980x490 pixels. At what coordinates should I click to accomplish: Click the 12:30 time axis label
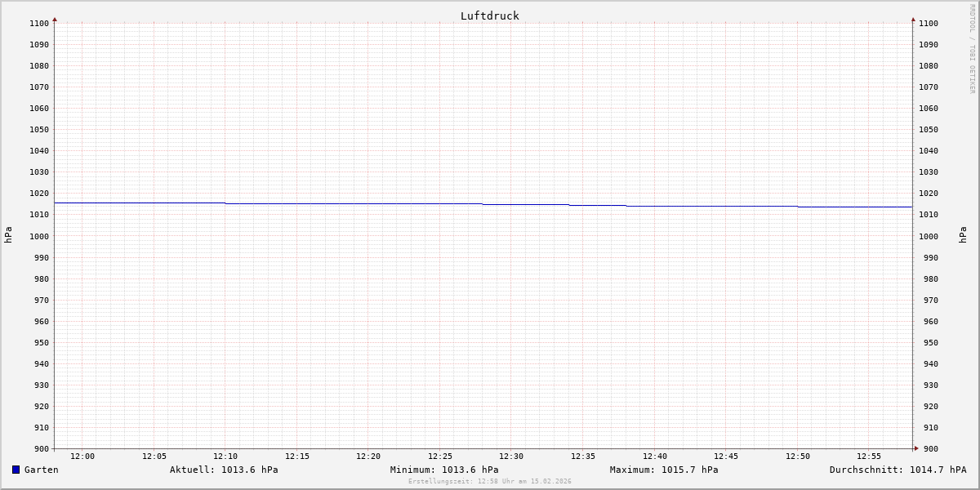pos(511,457)
